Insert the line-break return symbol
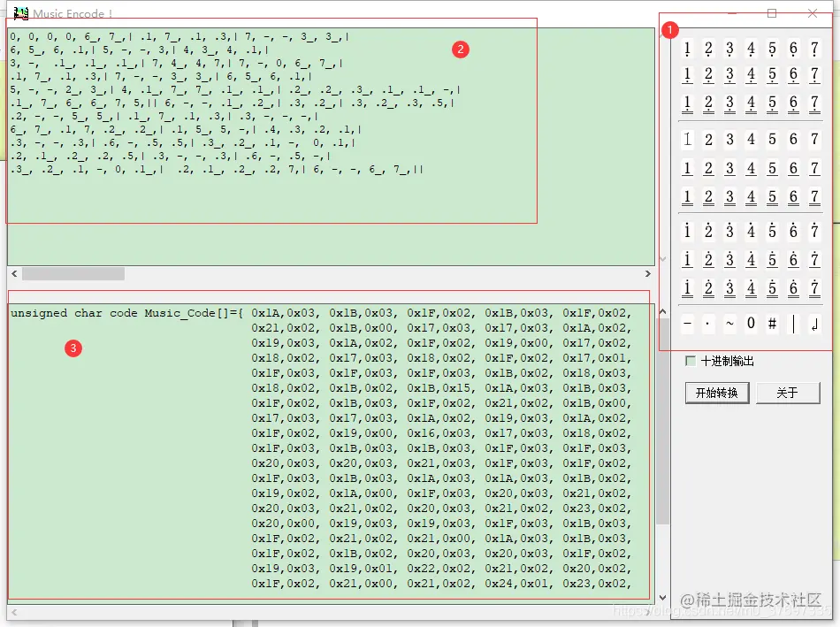 [x=814, y=324]
